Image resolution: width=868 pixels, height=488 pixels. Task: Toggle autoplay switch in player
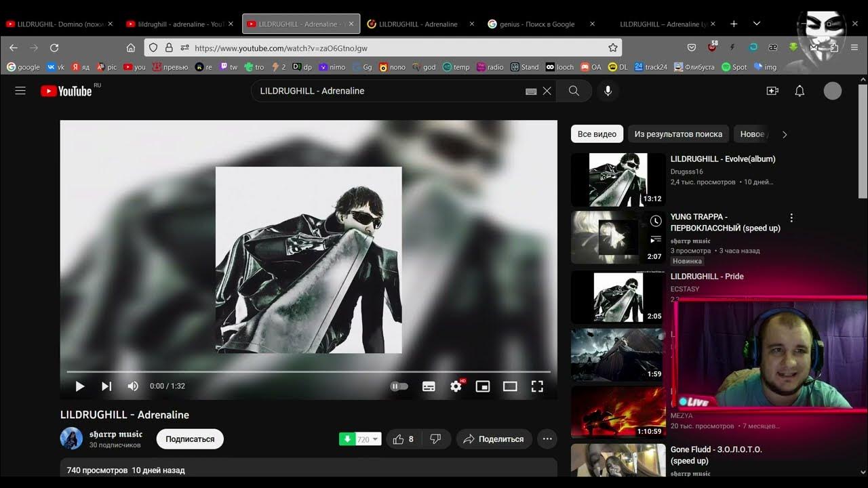coord(399,386)
